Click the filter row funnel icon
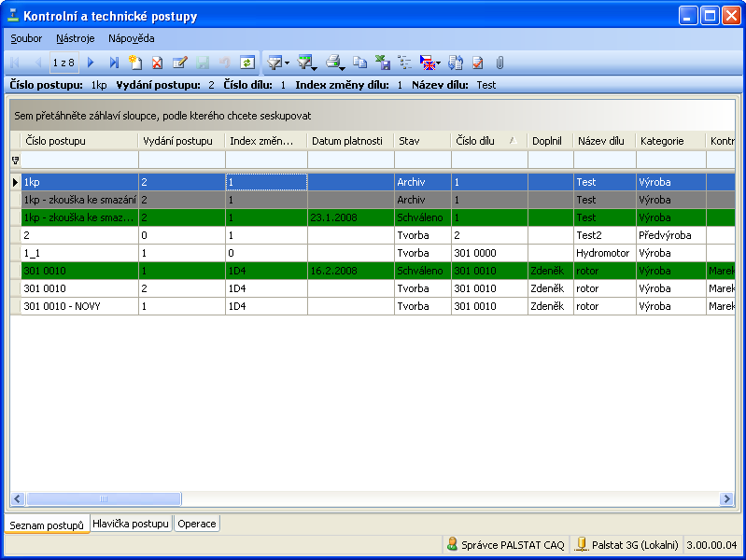Viewport: 746px width, 560px height. tap(15, 161)
